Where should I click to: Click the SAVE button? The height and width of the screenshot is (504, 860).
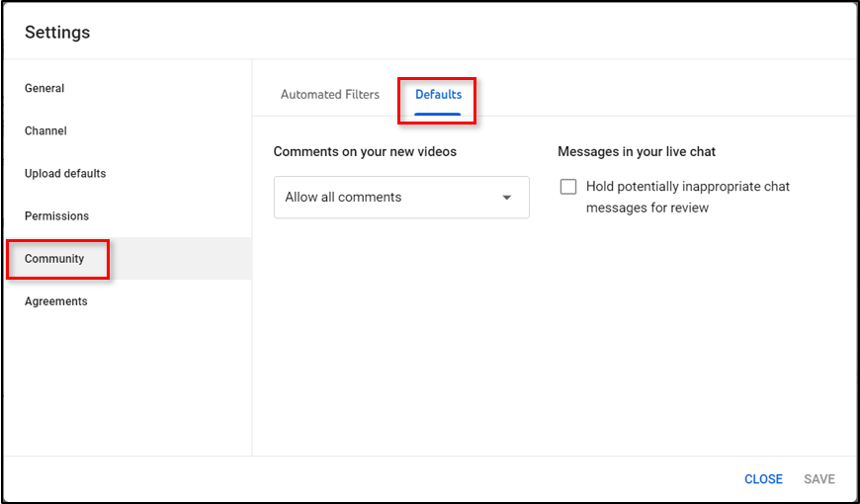pyautogui.click(x=818, y=479)
